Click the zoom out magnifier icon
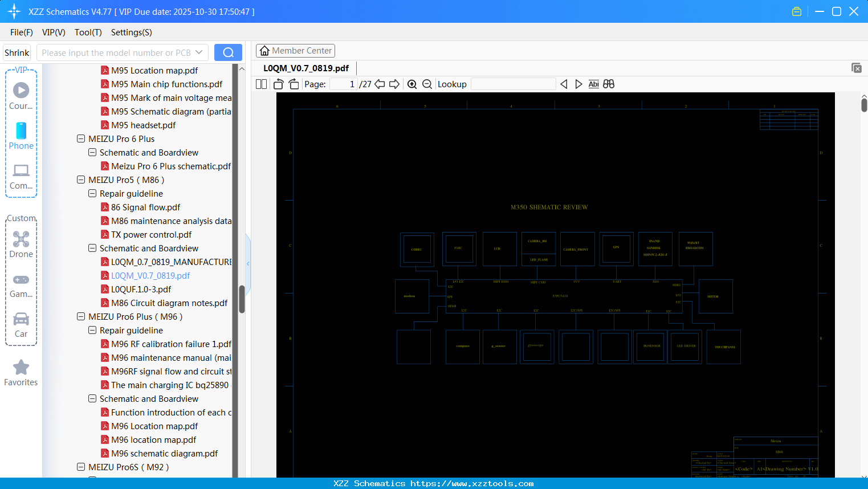The width and height of the screenshot is (868, 489). coord(427,84)
